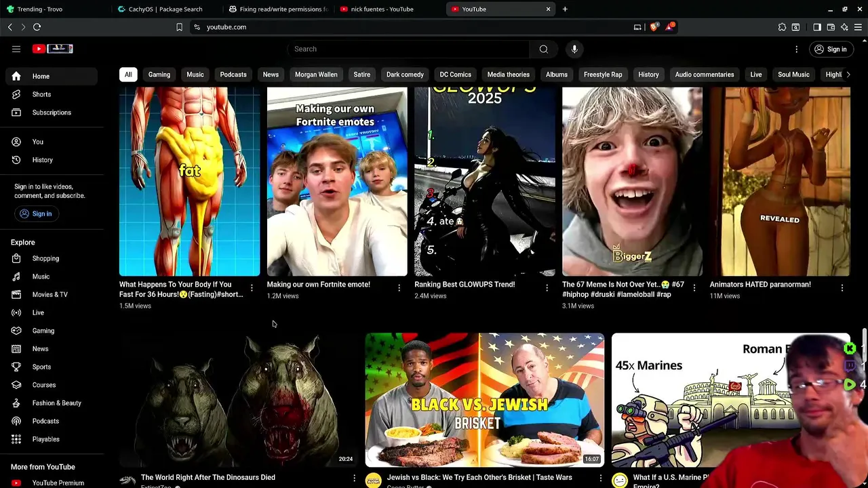The height and width of the screenshot is (488, 868).
Task: Open options for Fortnite emote Short
Action: pyautogui.click(x=399, y=288)
